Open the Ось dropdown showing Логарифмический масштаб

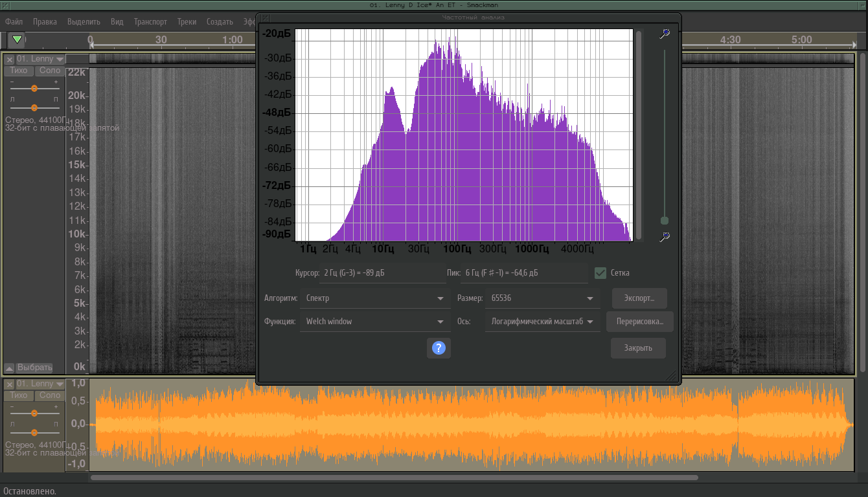click(x=543, y=322)
